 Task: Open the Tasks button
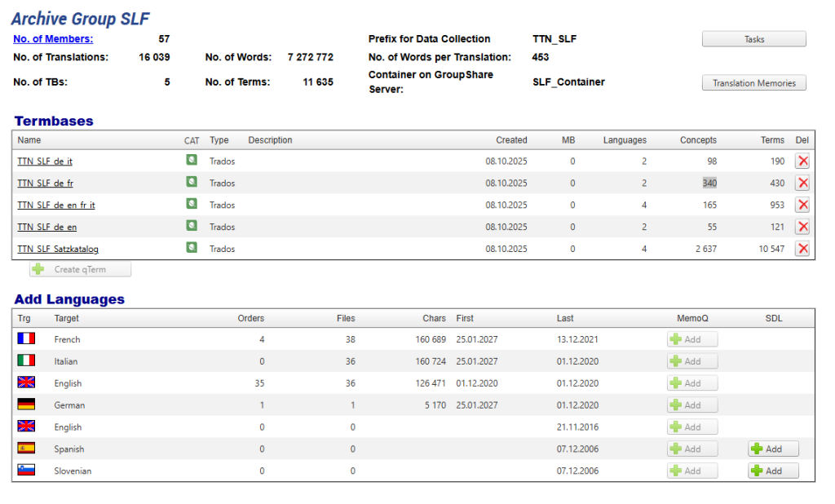753,39
